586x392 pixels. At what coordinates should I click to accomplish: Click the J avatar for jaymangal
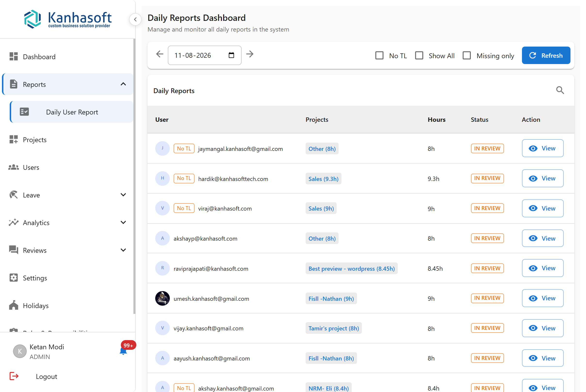[x=163, y=148]
